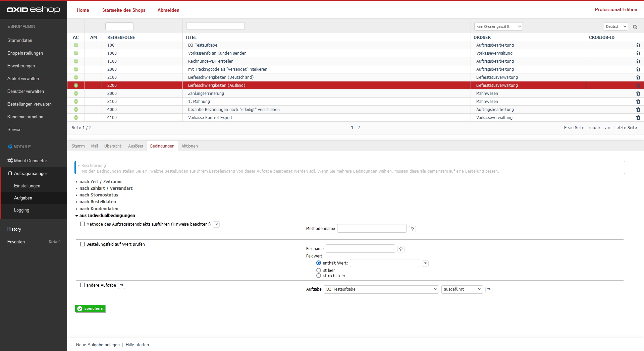Toggle active status icon for 1. Mahnung
Image resolution: width=644 pixels, height=351 pixels.
[x=76, y=102]
